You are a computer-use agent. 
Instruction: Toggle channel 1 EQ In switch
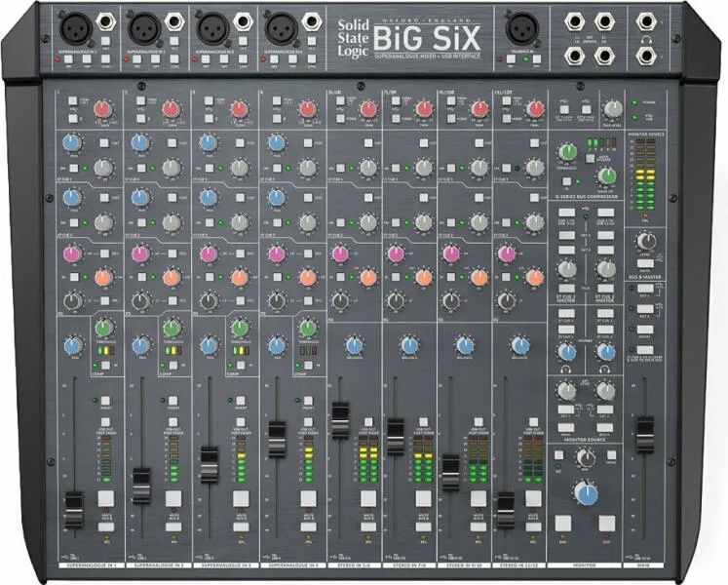coord(74,277)
